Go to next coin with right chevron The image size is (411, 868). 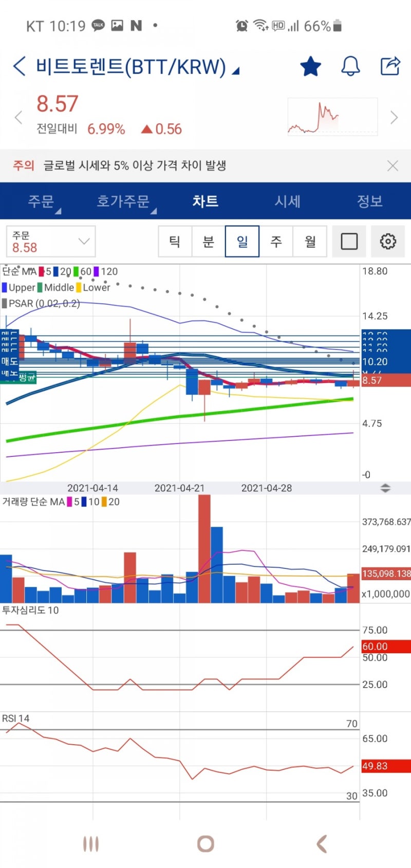(x=394, y=117)
